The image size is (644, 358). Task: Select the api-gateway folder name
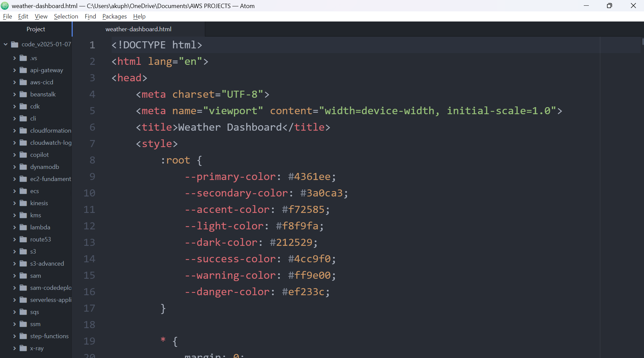(46, 70)
